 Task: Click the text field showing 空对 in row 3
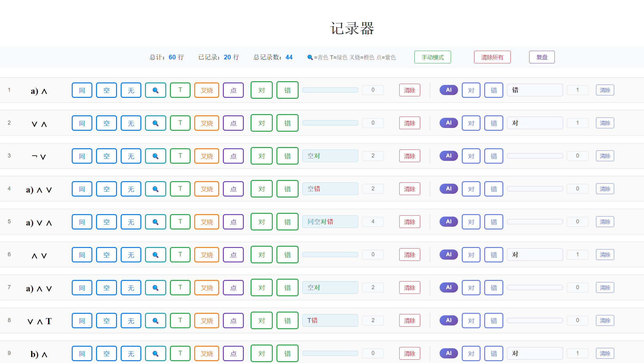(330, 156)
